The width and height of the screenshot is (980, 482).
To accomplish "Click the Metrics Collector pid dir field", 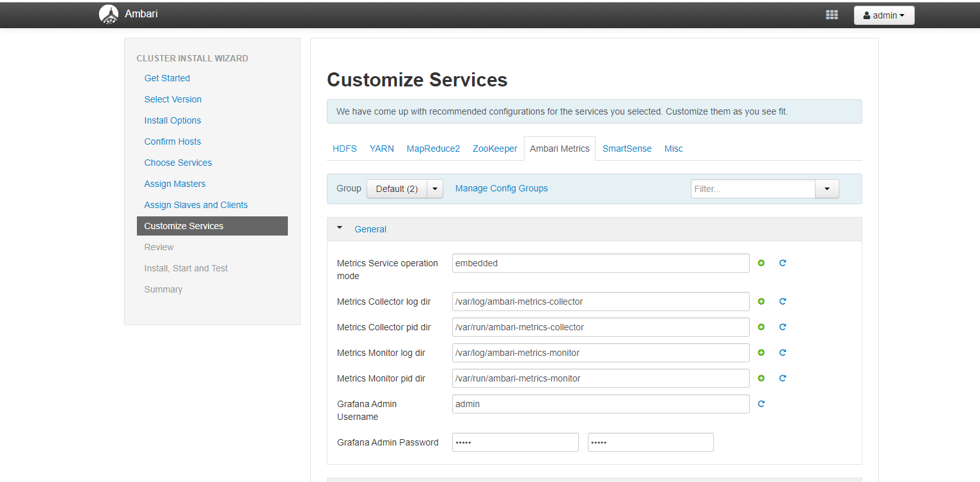I will [601, 327].
